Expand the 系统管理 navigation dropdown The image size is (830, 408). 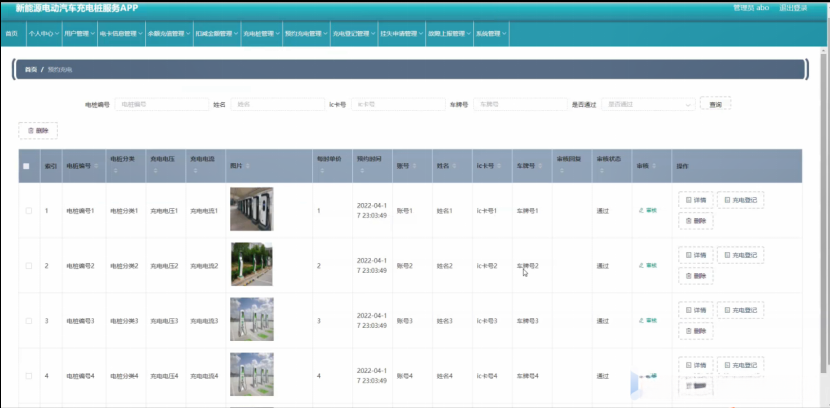(x=490, y=33)
